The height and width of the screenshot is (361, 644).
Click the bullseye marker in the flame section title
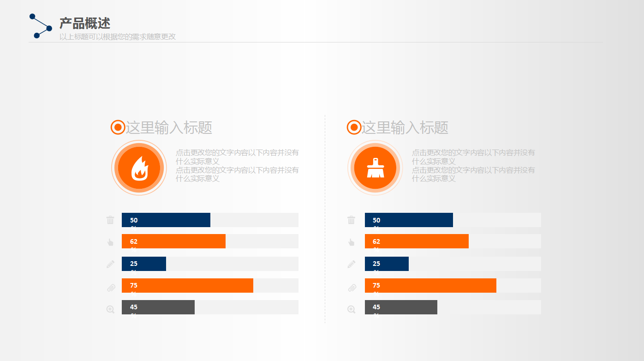[118, 127]
